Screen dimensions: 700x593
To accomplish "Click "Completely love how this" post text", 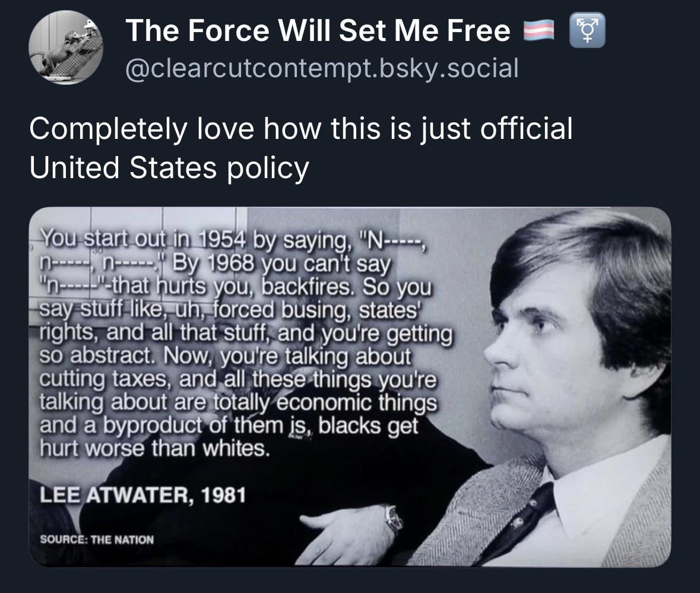I will pos(203,129).
